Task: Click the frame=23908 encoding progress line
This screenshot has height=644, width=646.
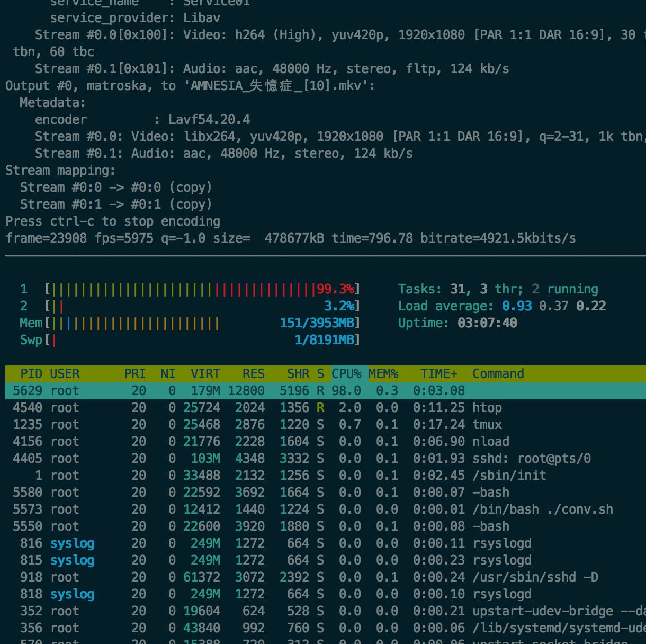Action: pos(291,238)
